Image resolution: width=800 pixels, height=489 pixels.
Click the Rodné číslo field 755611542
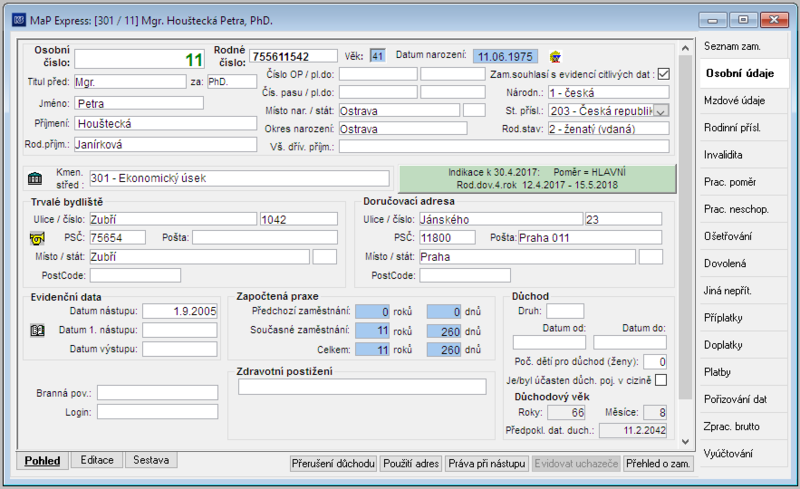coord(293,56)
